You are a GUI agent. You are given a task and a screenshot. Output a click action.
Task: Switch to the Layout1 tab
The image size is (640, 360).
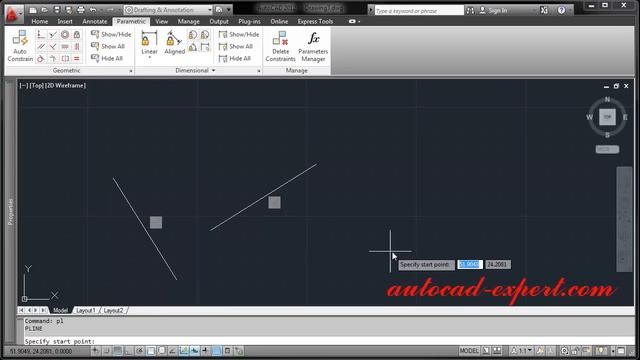[x=86, y=311]
